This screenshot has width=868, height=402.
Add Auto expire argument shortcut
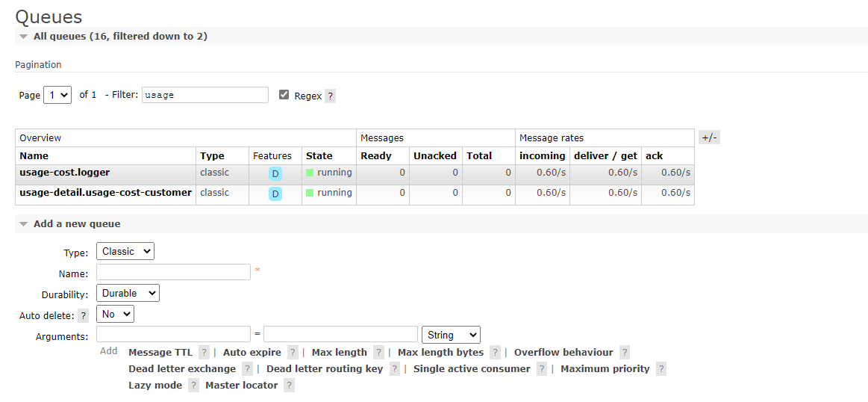coord(252,353)
